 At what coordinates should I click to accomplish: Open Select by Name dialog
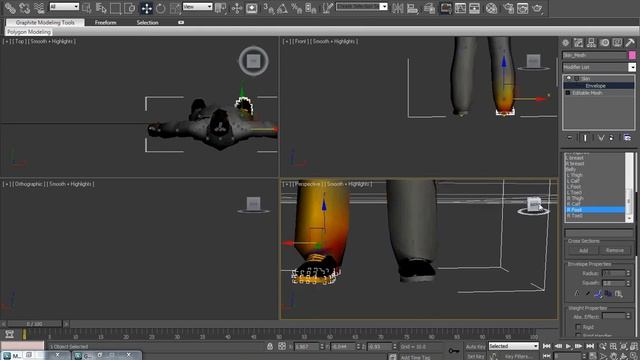coord(101,8)
